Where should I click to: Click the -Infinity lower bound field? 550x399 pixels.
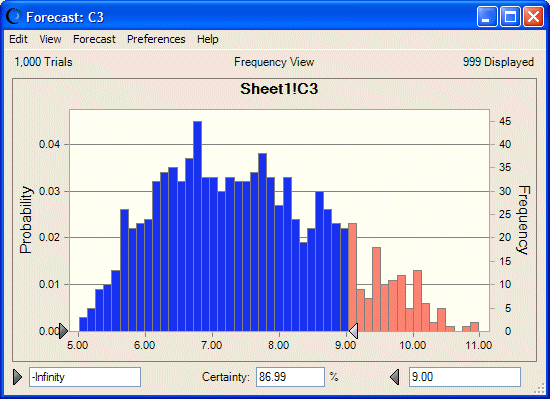tap(85, 377)
